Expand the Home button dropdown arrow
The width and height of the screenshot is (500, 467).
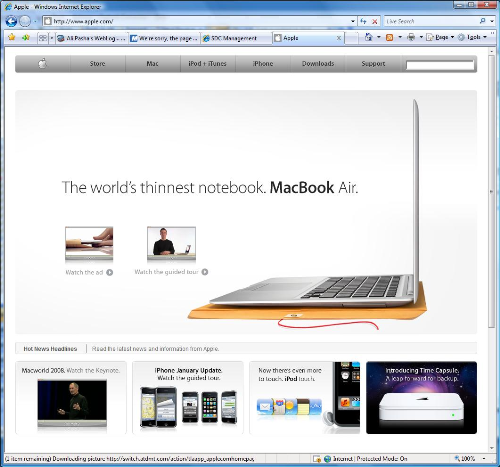pyautogui.click(x=379, y=37)
